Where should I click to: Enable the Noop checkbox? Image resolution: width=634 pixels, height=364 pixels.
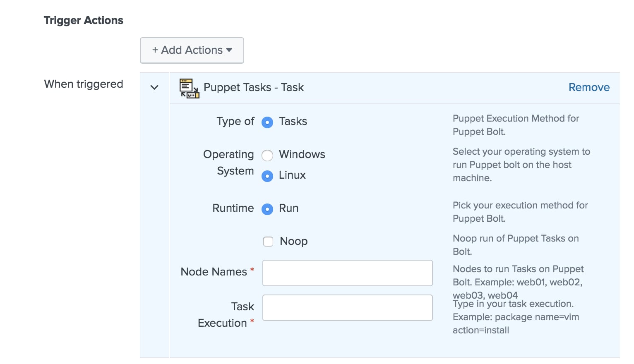[268, 241]
